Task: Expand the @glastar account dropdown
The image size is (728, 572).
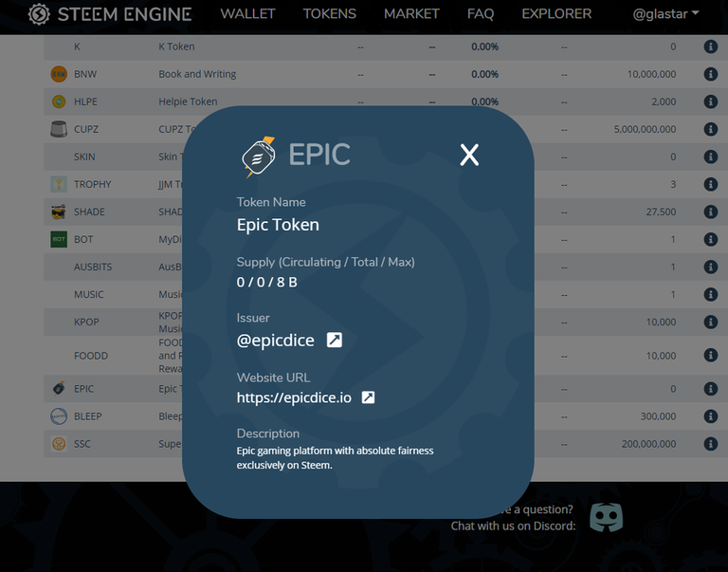Action: 665,14
